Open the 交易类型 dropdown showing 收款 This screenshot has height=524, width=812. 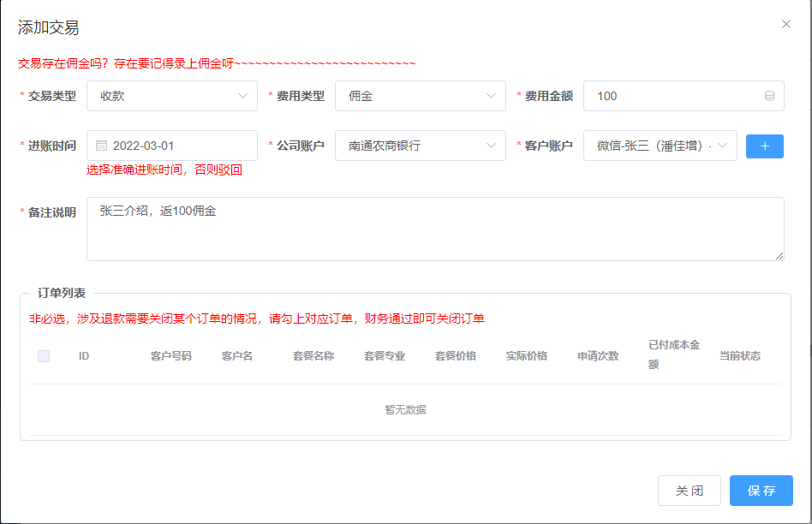click(163, 96)
